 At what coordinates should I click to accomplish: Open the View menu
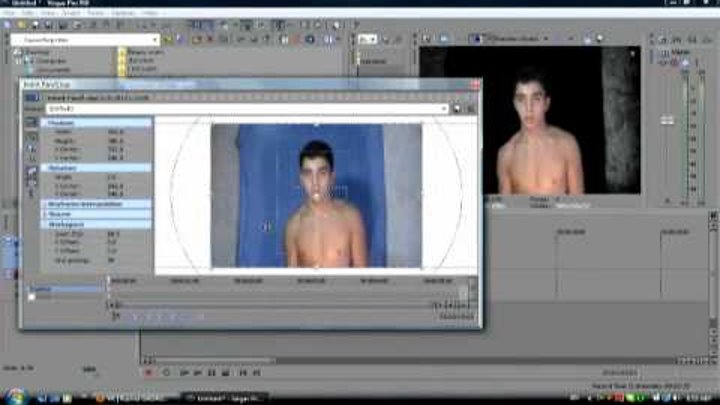(x=48, y=13)
